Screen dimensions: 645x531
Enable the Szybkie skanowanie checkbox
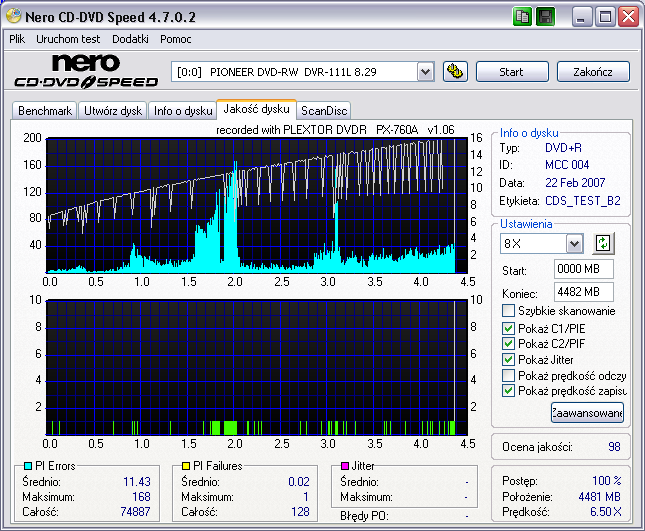(x=508, y=311)
